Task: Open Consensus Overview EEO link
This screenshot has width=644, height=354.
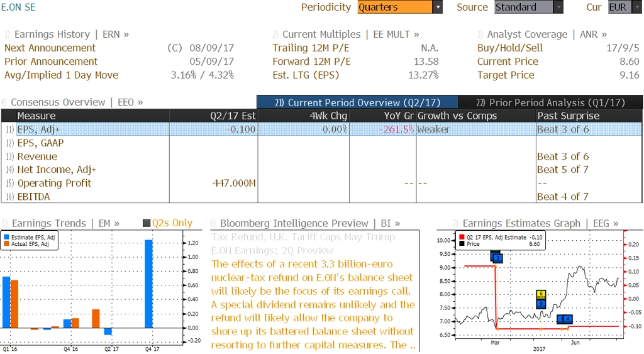Action: 77,102
